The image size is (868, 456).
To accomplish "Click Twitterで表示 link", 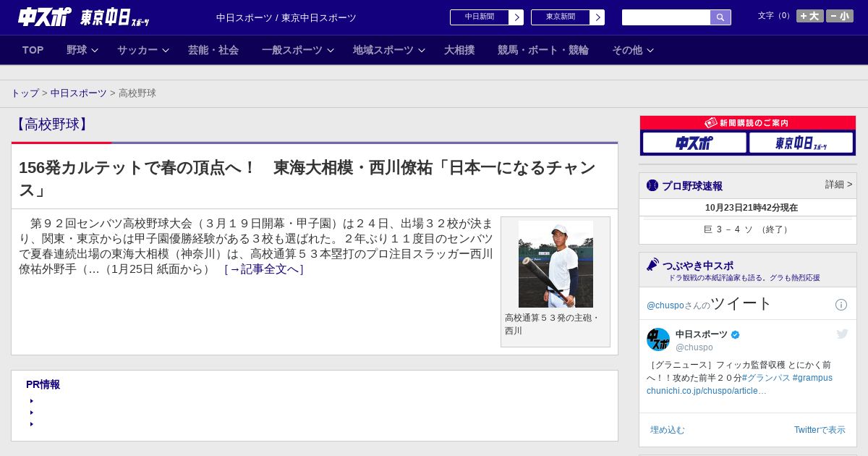I will click(x=820, y=430).
